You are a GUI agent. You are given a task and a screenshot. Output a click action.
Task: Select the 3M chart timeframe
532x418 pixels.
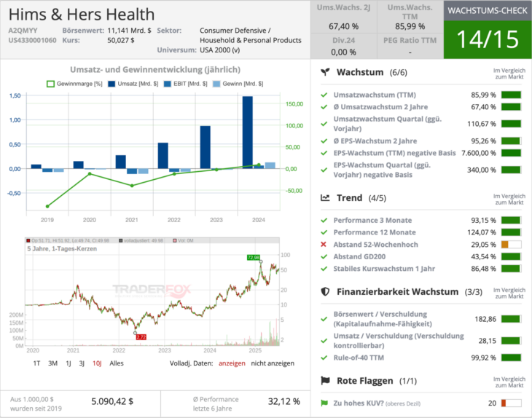click(x=52, y=363)
